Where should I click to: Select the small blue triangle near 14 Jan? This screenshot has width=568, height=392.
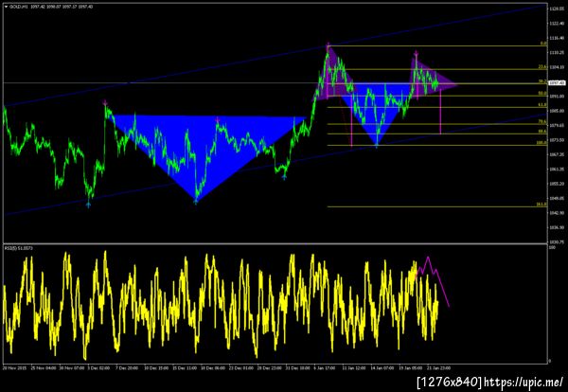[x=377, y=109]
